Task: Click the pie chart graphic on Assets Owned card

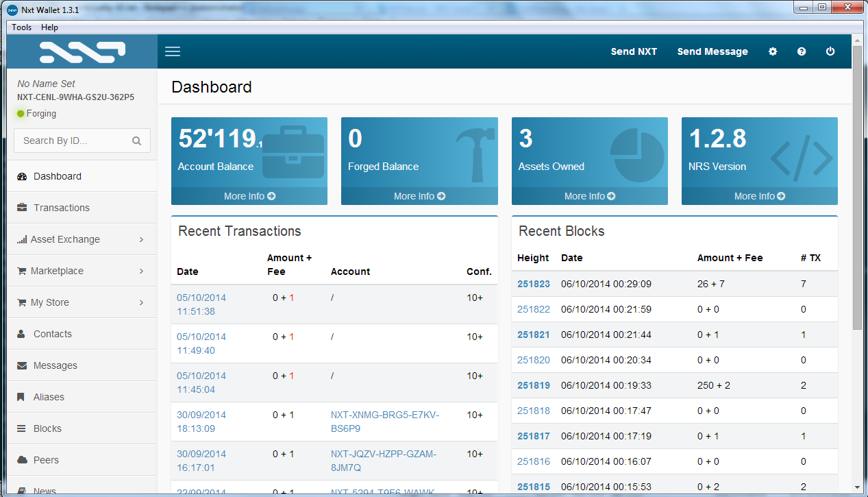Action: tap(637, 156)
